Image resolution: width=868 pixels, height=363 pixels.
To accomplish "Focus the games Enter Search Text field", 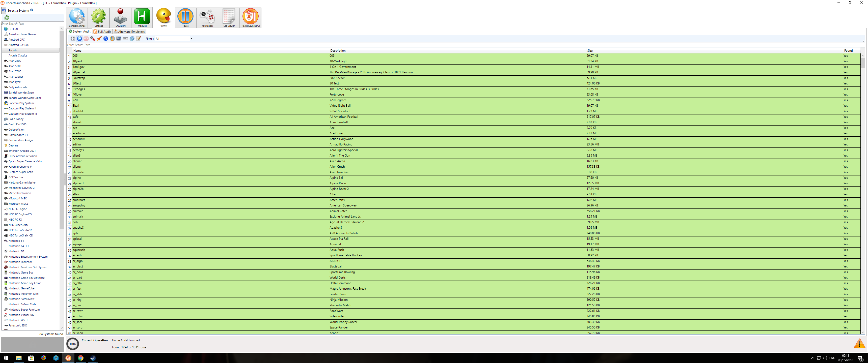I will coord(466,45).
